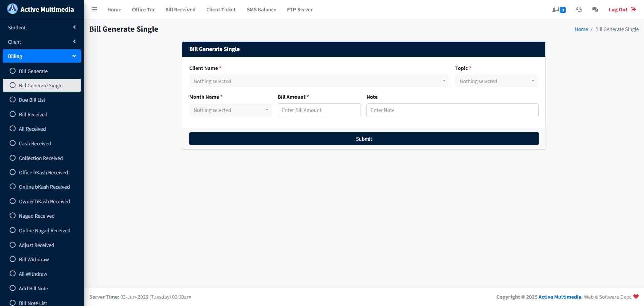This screenshot has height=306, width=644.
Task: Toggle the hamburger sidebar menu icon
Action: (94, 9)
